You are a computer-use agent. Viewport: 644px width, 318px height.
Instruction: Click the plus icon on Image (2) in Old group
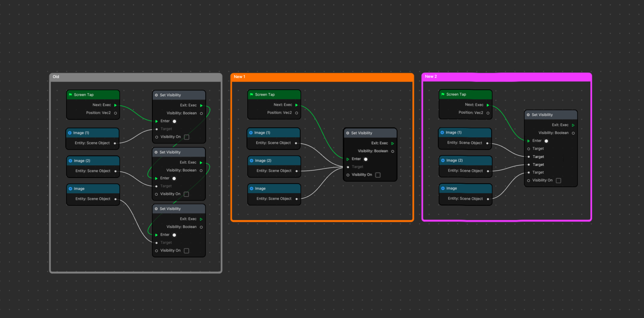pyautogui.click(x=70, y=161)
